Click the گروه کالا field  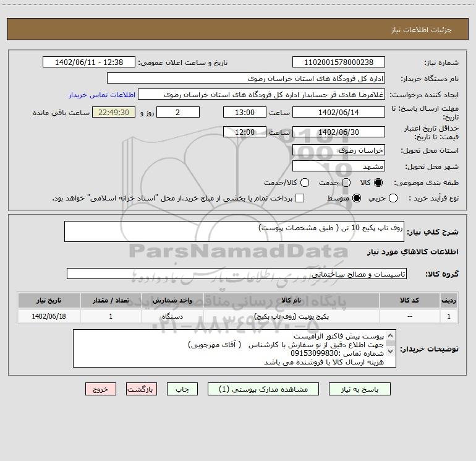click(x=237, y=274)
